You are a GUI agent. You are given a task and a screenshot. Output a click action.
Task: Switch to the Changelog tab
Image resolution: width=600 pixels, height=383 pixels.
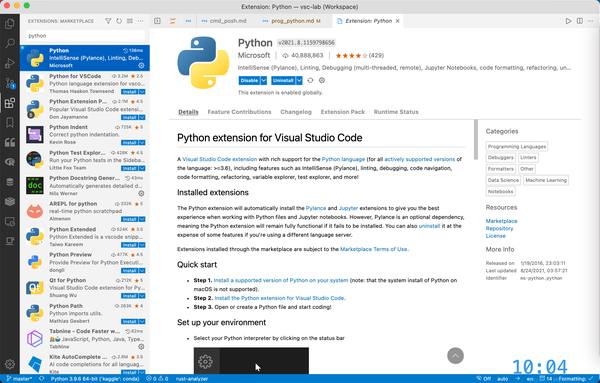pyautogui.click(x=296, y=112)
